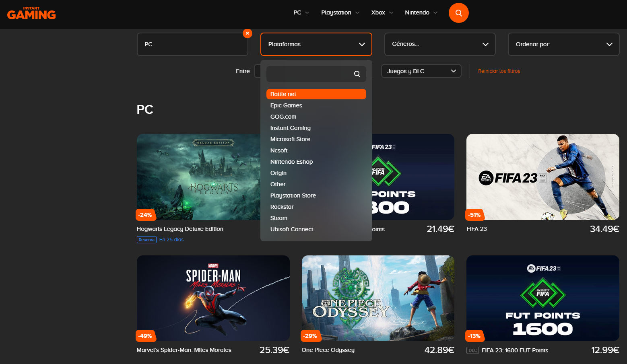Click the Reserva badge under Hogwarts Legacy
This screenshot has width=627, height=364.
(146, 239)
